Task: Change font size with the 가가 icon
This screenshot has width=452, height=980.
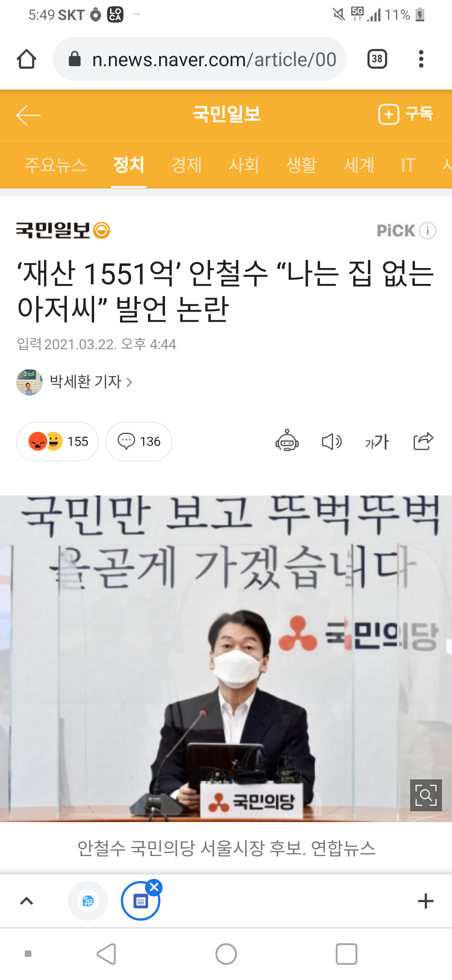Action: (377, 441)
